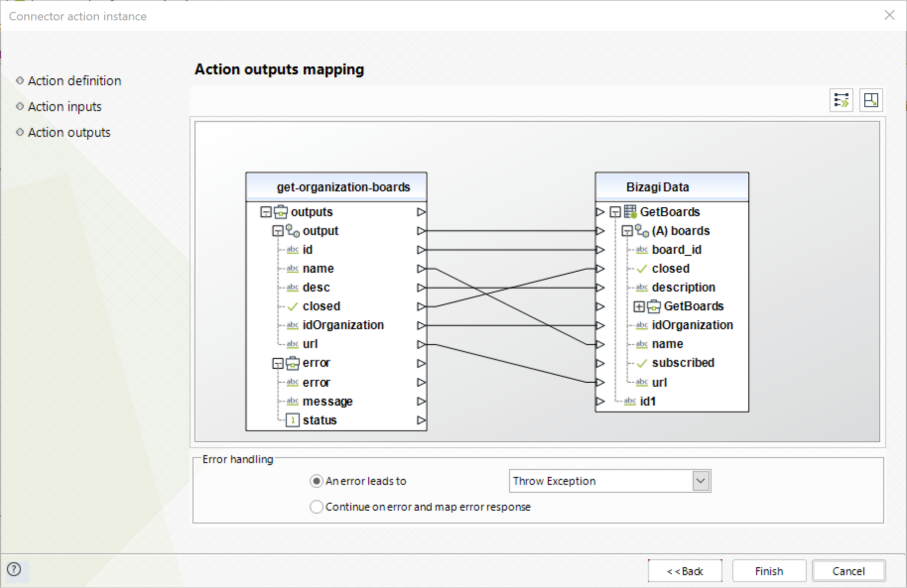The image size is (907, 588).
Task: Click the output connector arrow beside desc
Action: pyautogui.click(x=421, y=288)
